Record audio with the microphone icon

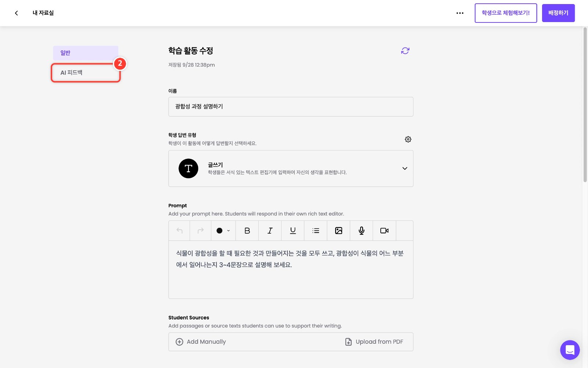pos(362,230)
